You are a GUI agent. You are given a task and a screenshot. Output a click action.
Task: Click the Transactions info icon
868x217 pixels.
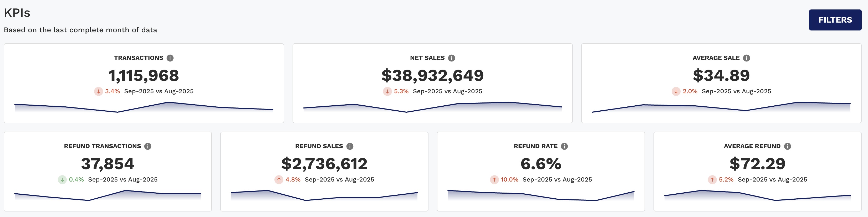(x=170, y=58)
